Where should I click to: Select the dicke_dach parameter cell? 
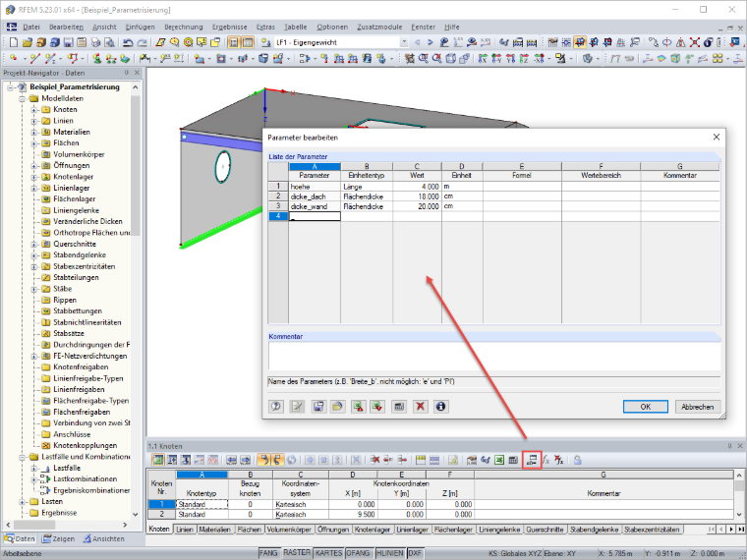tap(315, 196)
